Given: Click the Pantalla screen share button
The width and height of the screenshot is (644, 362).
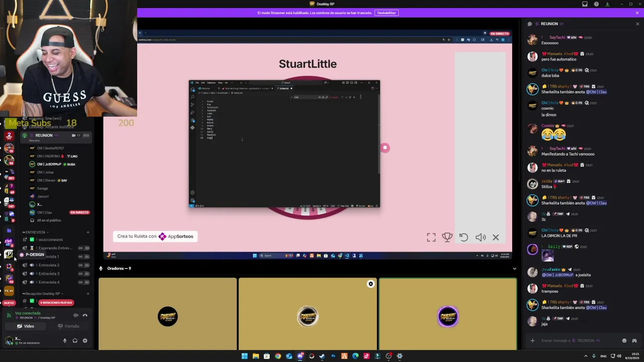Looking at the screenshot, I should coord(68,326).
